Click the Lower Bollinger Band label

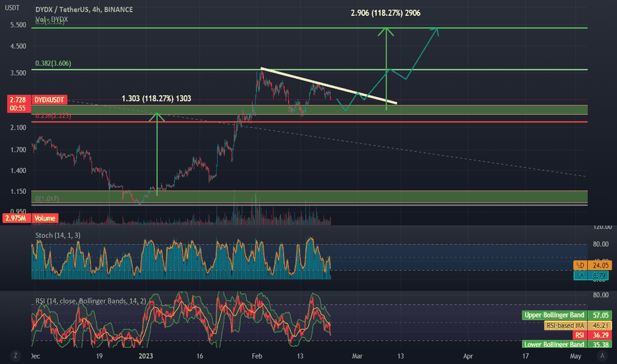[x=554, y=344]
